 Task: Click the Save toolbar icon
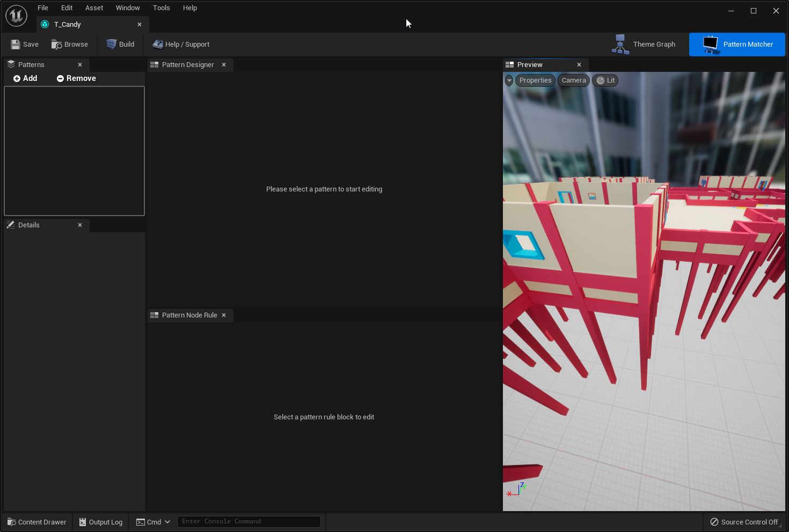pyautogui.click(x=16, y=45)
